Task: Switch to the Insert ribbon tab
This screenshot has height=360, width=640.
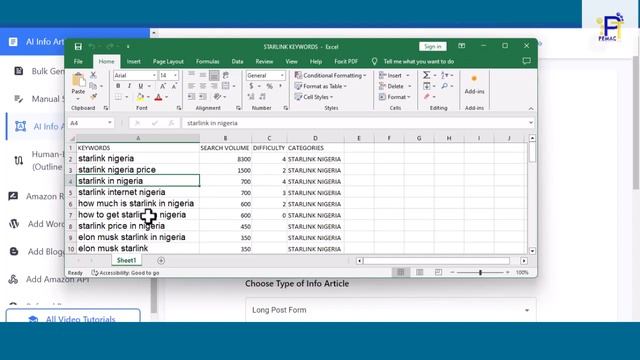Action: pos(133,62)
